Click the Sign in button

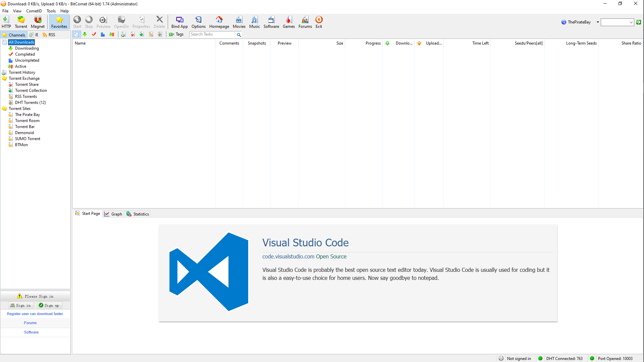click(x=20, y=305)
